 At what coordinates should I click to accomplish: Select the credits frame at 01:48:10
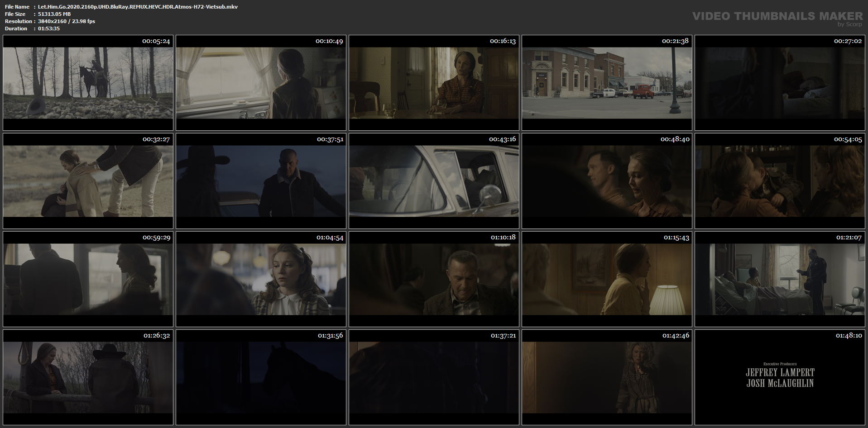780,377
